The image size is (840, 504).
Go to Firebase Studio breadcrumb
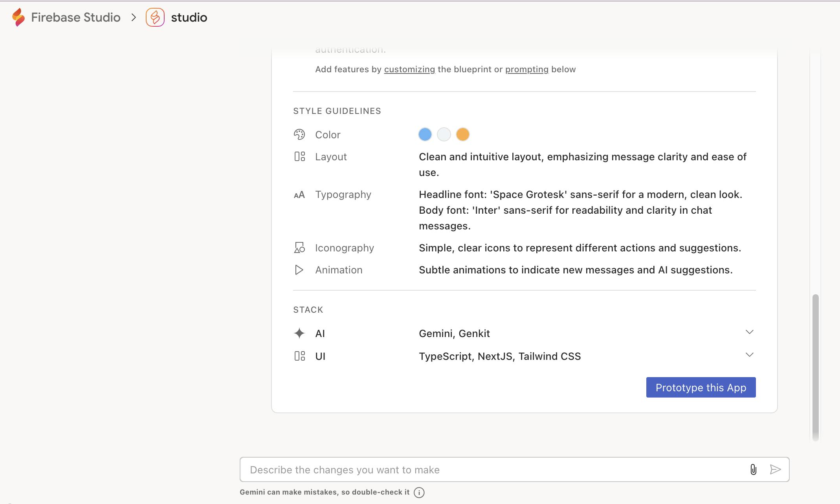76,17
